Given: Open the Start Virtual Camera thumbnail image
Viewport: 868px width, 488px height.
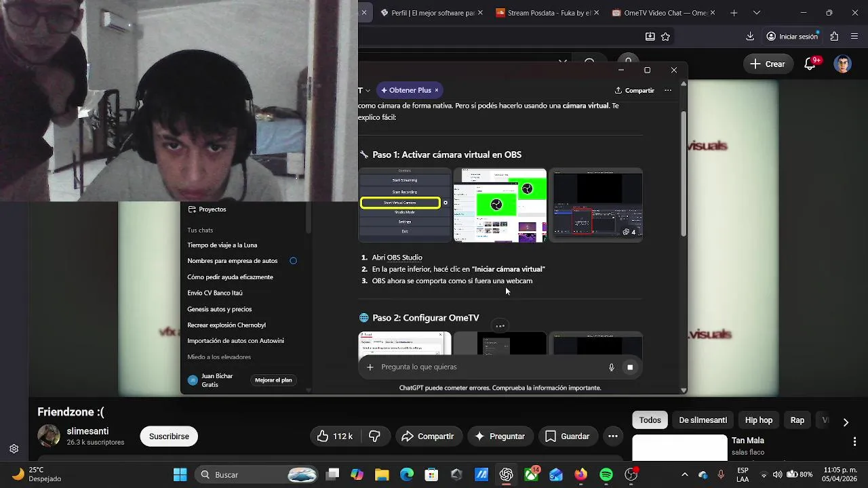Looking at the screenshot, I should click(x=405, y=205).
